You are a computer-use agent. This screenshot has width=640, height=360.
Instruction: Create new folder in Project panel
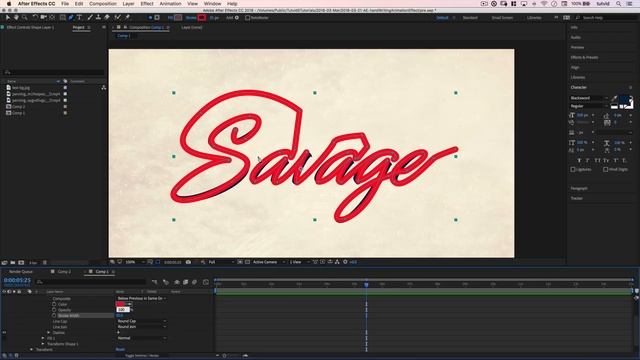13,262
